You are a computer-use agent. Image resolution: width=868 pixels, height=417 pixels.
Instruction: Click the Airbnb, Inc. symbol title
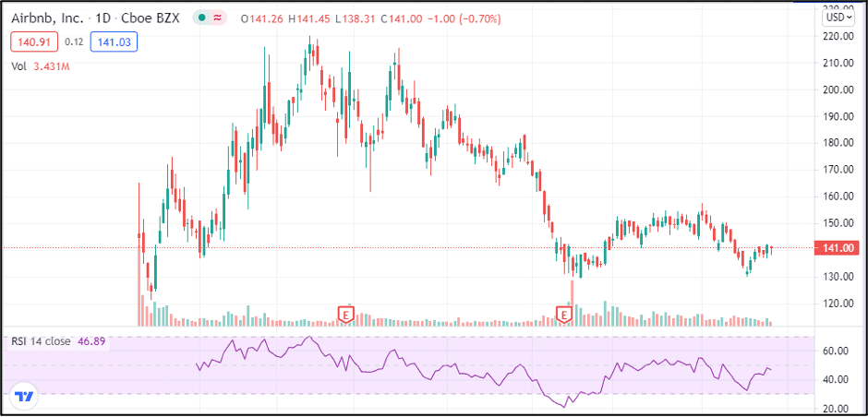[x=46, y=18]
